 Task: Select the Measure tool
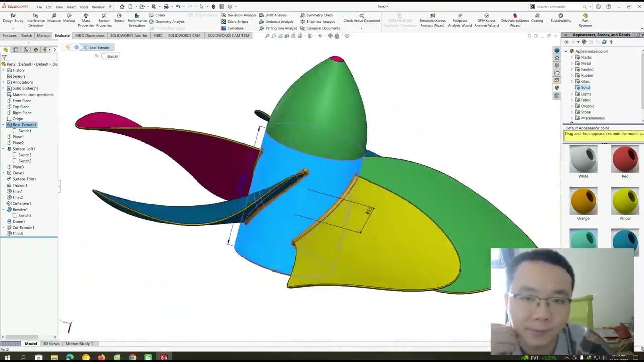pyautogui.click(x=54, y=18)
